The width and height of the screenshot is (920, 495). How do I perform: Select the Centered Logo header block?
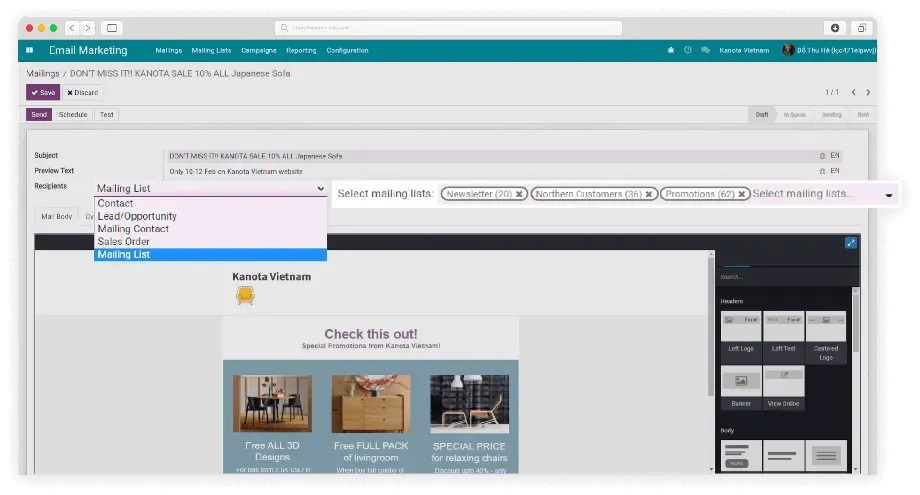point(826,337)
